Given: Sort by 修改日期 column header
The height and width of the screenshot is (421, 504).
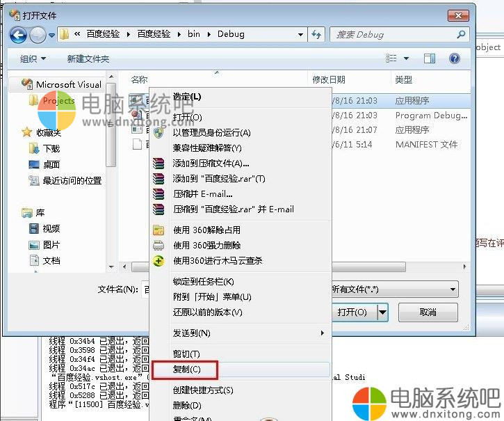Looking at the screenshot, I should (x=329, y=79).
